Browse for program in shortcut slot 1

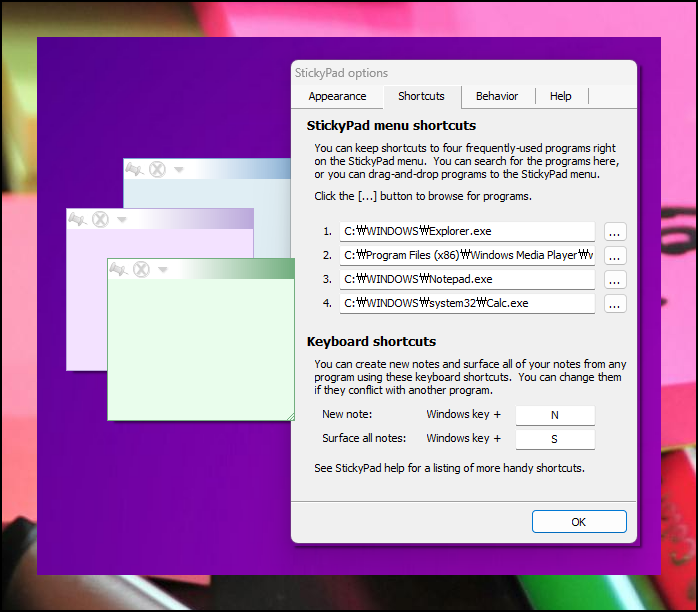615,232
